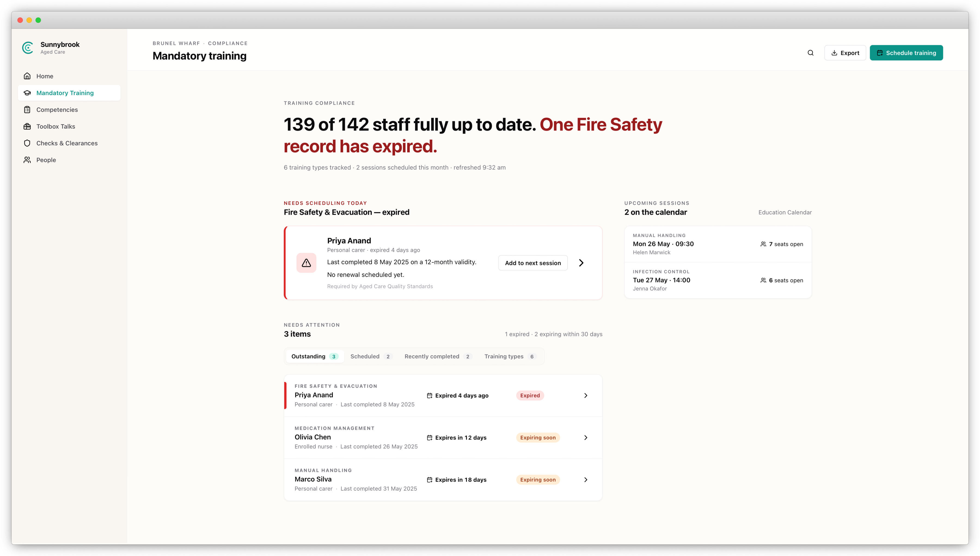The width and height of the screenshot is (980, 556).
Task: Switch to the Training types tab
Action: click(510, 356)
